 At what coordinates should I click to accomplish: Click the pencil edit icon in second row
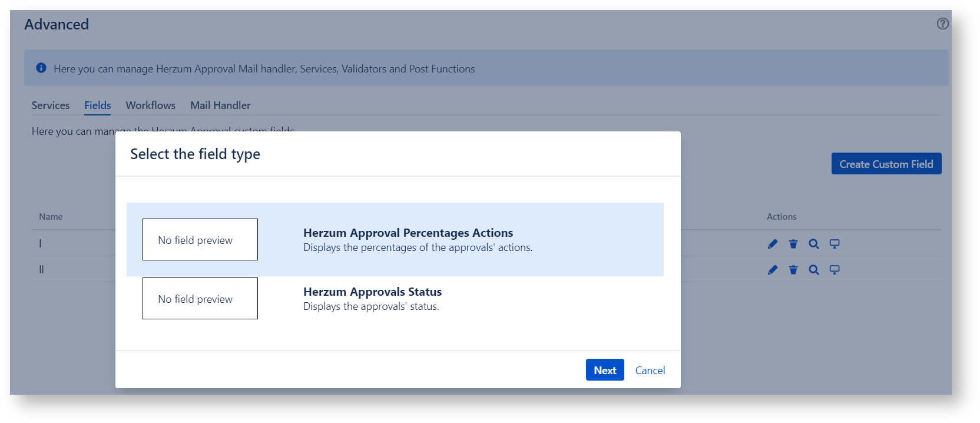coord(773,270)
